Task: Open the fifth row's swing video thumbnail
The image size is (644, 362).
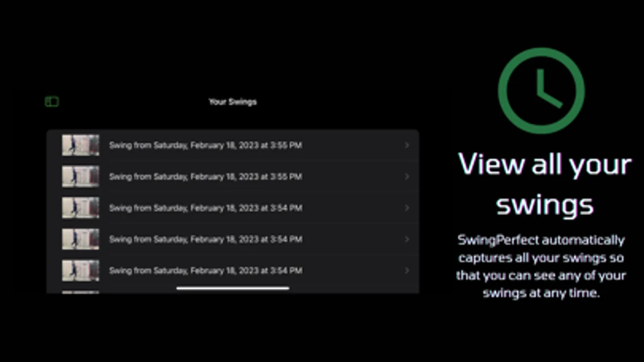Action: click(x=81, y=271)
